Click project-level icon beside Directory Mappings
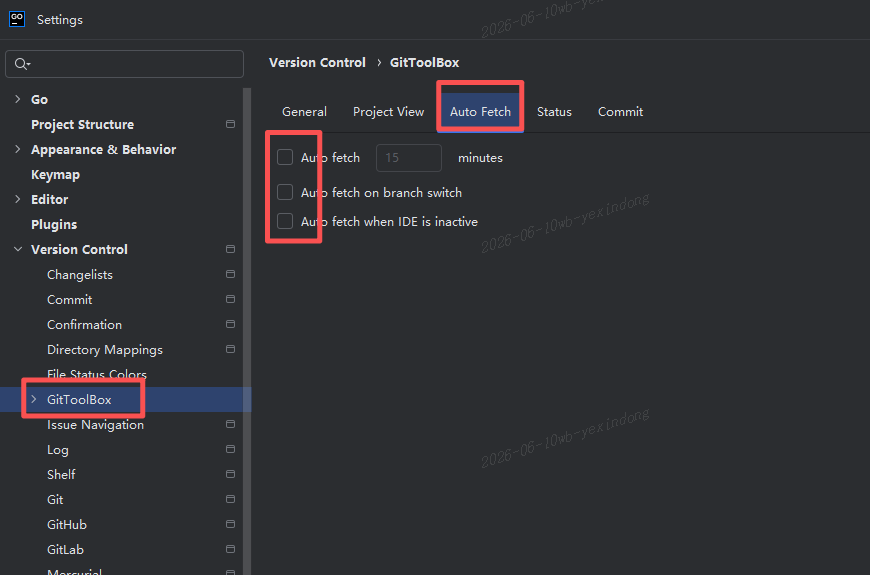The height and width of the screenshot is (575, 870). coord(230,349)
